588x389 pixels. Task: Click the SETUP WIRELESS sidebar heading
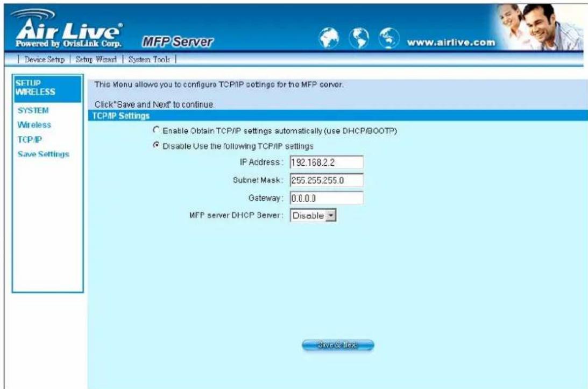pos(47,88)
